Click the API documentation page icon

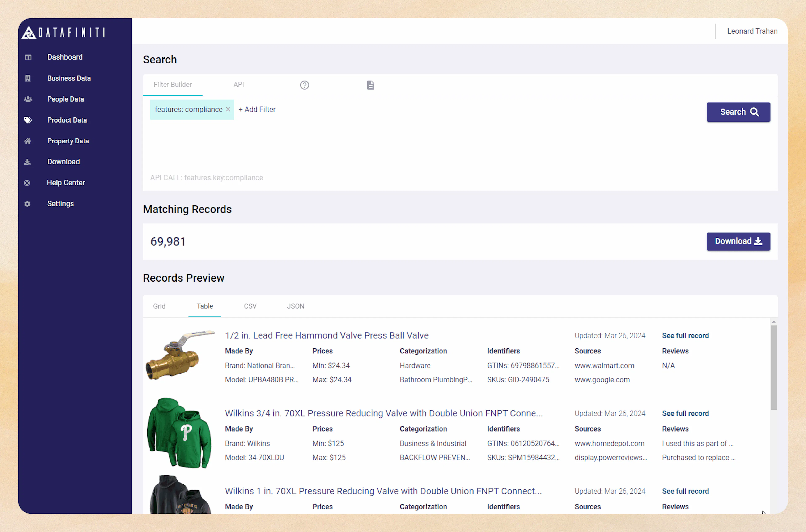click(371, 85)
